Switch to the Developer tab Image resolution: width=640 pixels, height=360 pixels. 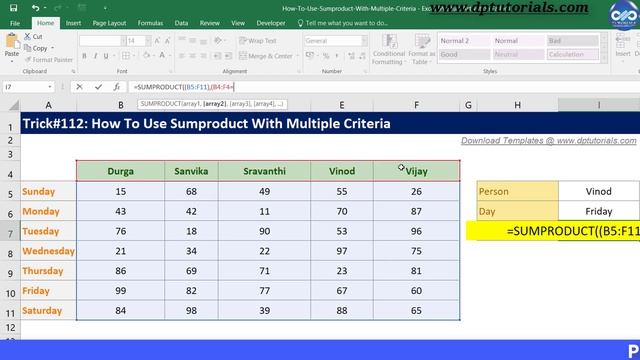point(271,23)
